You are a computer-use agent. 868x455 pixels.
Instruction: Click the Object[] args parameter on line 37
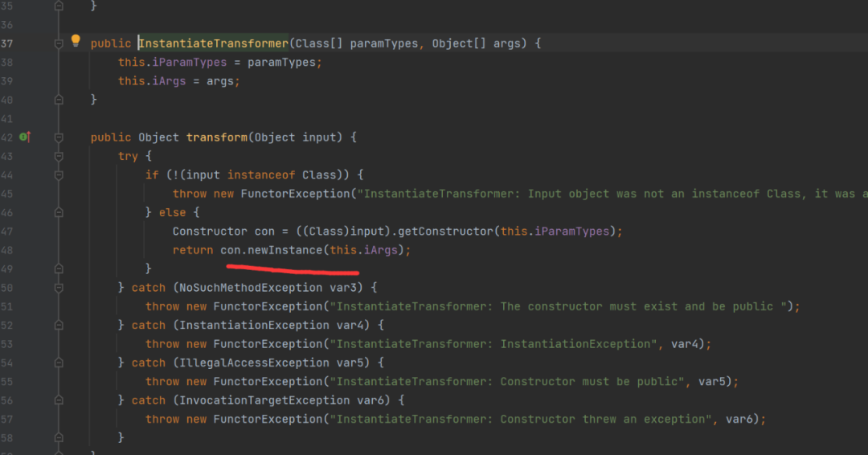click(x=476, y=43)
